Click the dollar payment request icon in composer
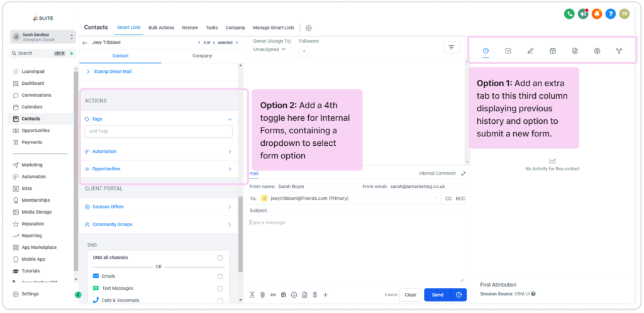This screenshot has width=644, height=313. pyautogui.click(x=315, y=295)
